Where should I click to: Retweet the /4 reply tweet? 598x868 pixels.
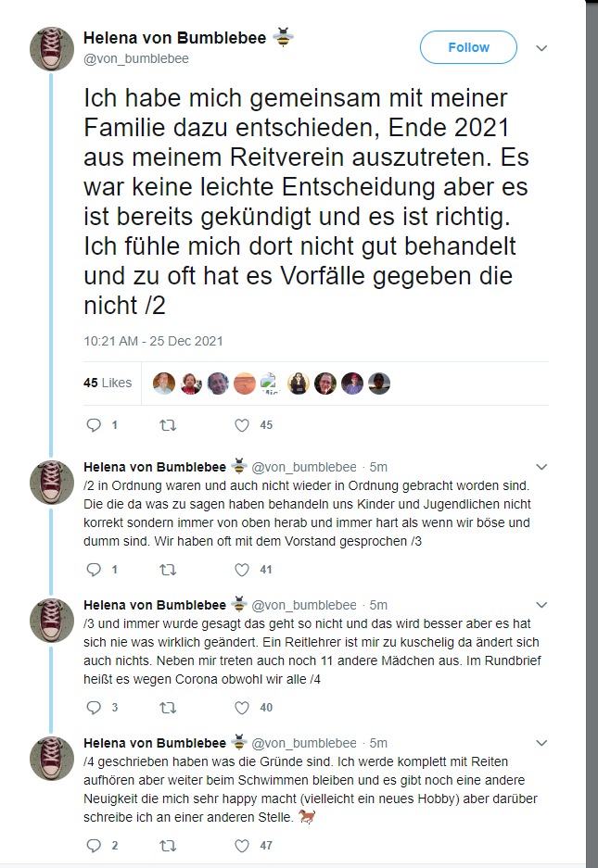(168, 845)
